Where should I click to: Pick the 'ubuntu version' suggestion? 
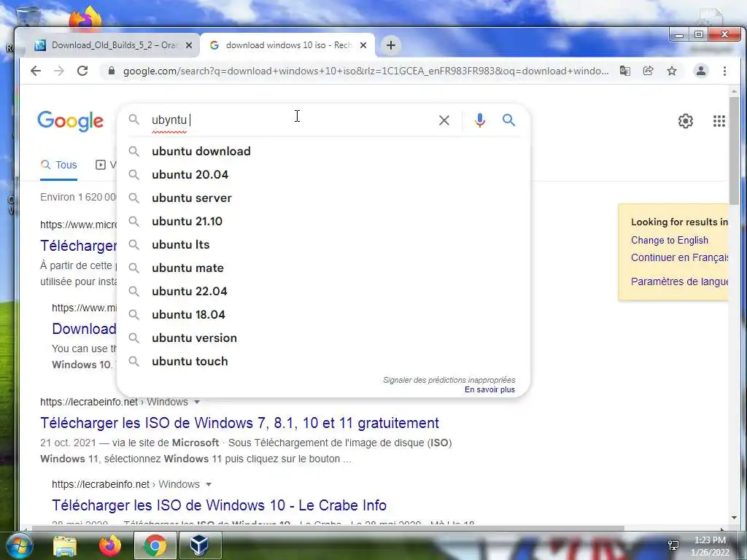coord(323,338)
